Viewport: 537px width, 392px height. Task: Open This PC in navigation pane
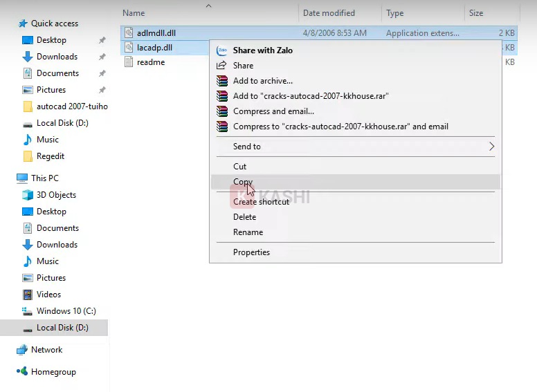point(45,178)
